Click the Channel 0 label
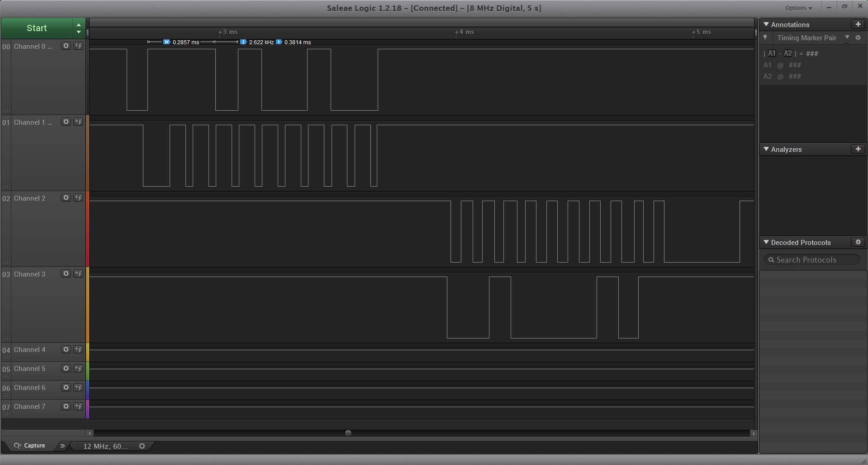868x465 pixels. point(33,46)
